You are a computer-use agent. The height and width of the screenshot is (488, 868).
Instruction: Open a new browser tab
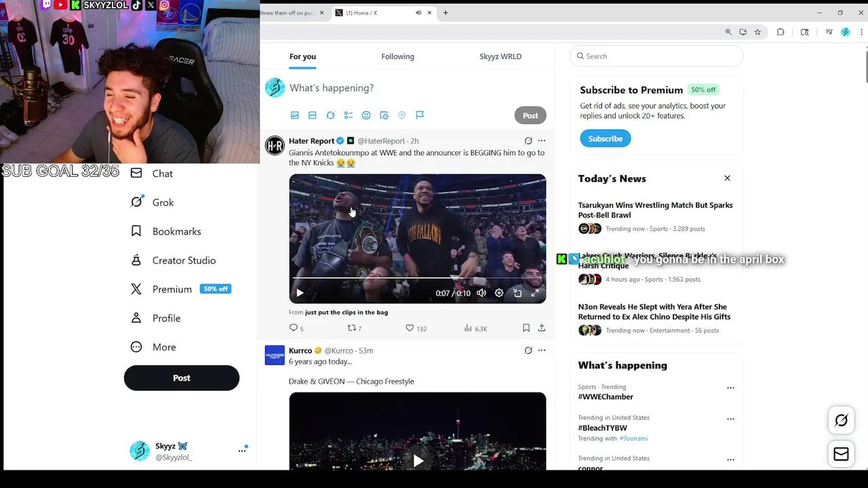click(x=446, y=13)
